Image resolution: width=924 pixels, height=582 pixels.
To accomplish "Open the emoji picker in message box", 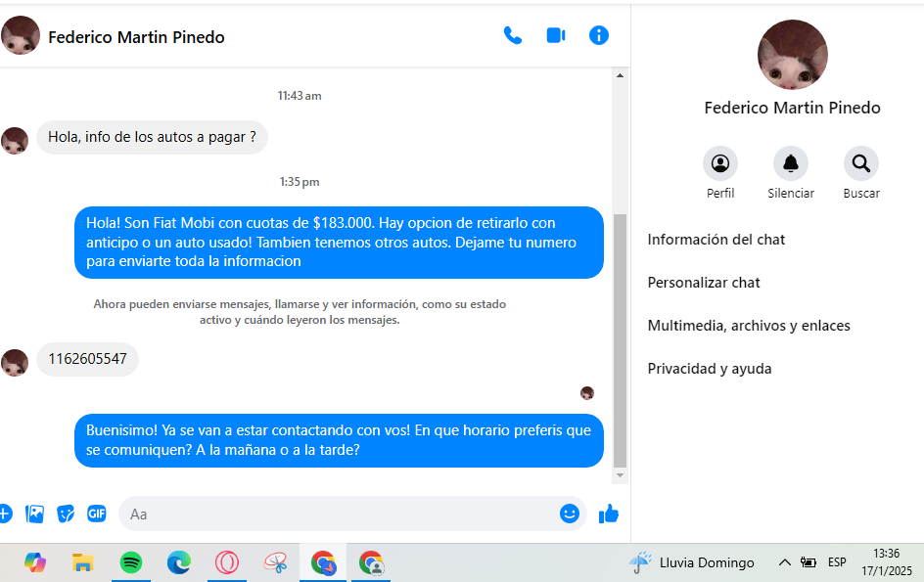I will pos(570,514).
